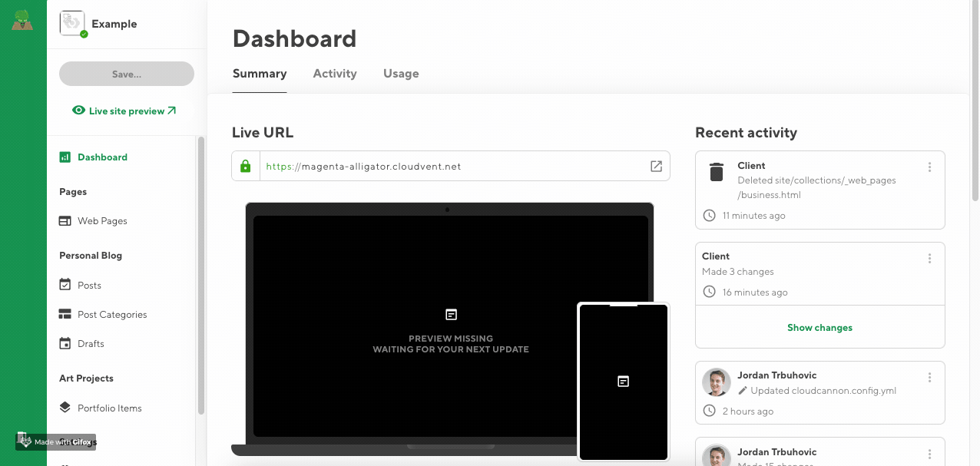Click the Drafts calendar icon
Viewport: 980px width, 466px height.
coord(65,343)
